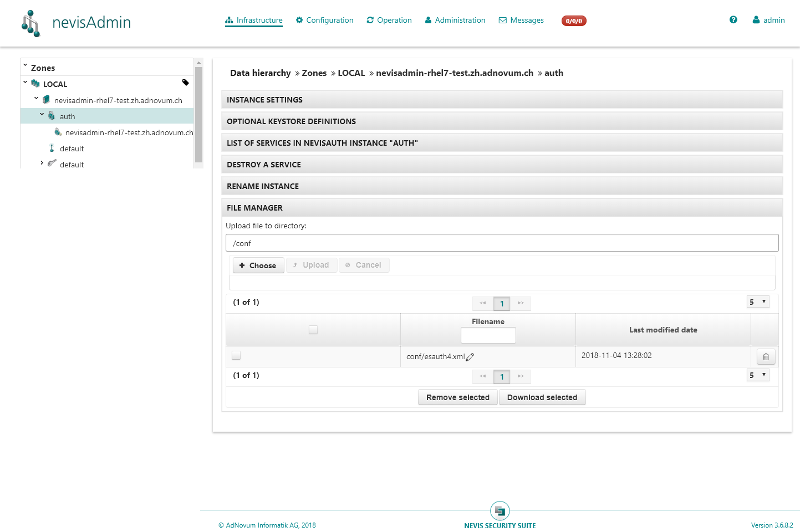The height and width of the screenshot is (532, 800).
Task: Collapse the LOCAL zone node
Action: [25, 83]
